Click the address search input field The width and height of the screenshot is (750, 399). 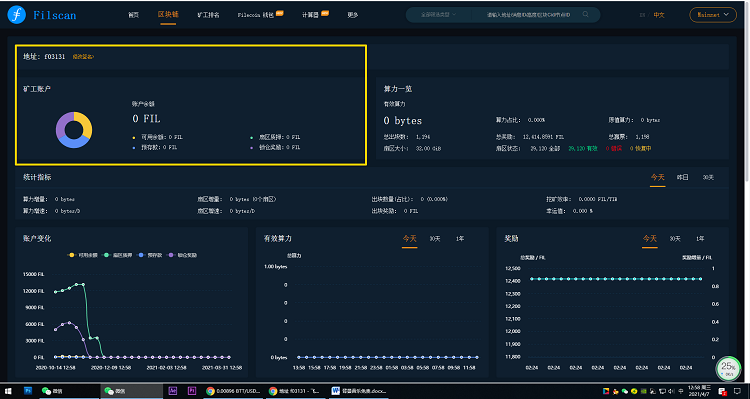529,15
